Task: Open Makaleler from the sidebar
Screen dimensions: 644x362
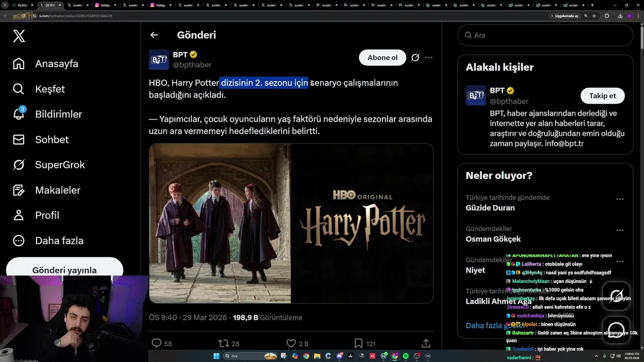Action: coord(46,190)
